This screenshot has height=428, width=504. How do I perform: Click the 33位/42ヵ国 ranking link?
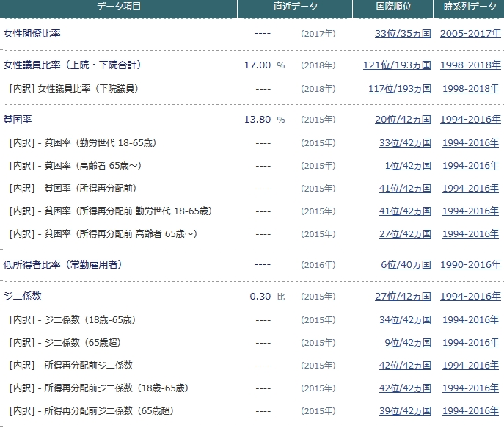tap(404, 143)
